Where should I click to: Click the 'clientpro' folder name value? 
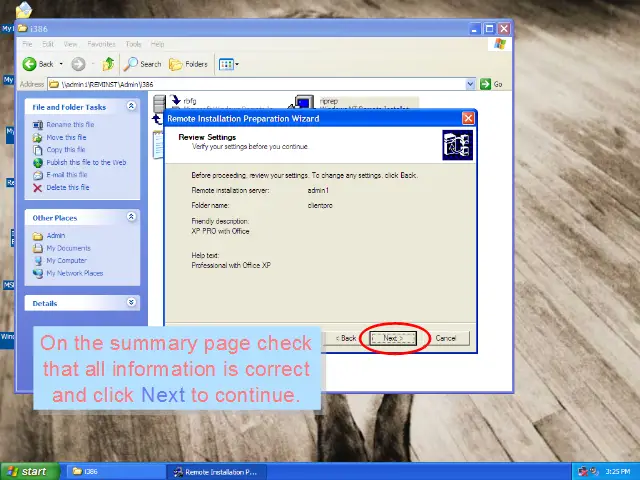point(320,205)
